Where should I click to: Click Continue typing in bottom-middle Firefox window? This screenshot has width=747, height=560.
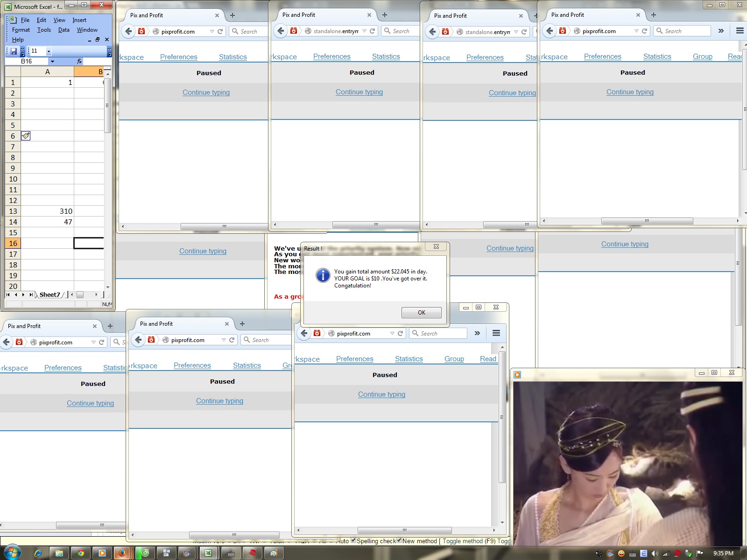point(219,401)
